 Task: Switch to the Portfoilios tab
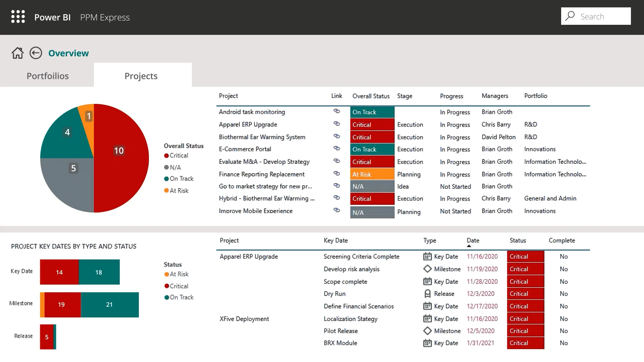pyautogui.click(x=47, y=76)
